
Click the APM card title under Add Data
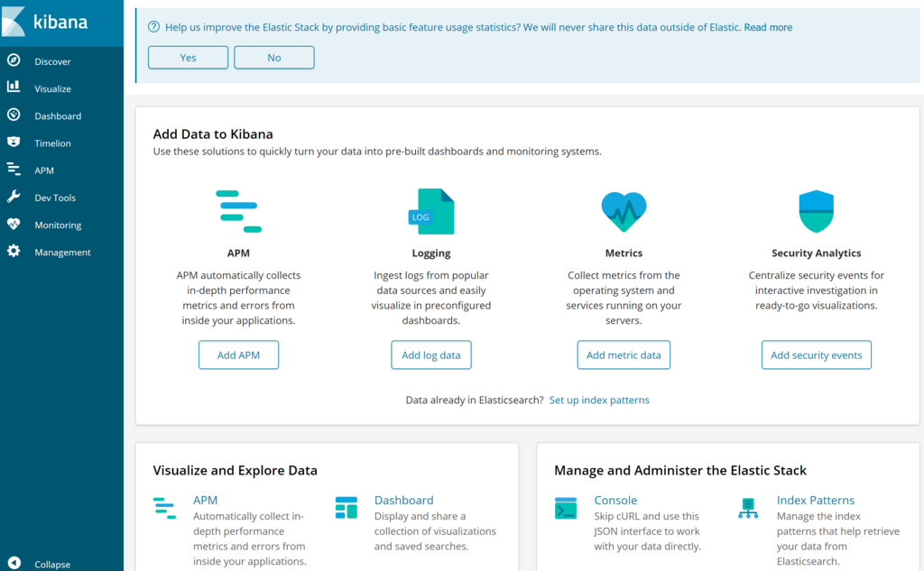(238, 253)
